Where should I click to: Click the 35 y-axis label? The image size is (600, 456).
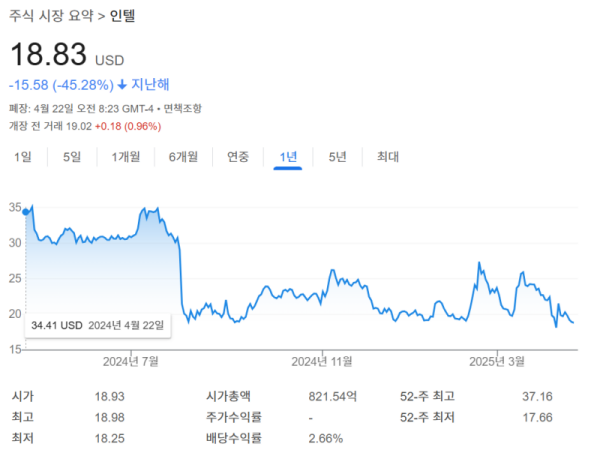[15, 207]
